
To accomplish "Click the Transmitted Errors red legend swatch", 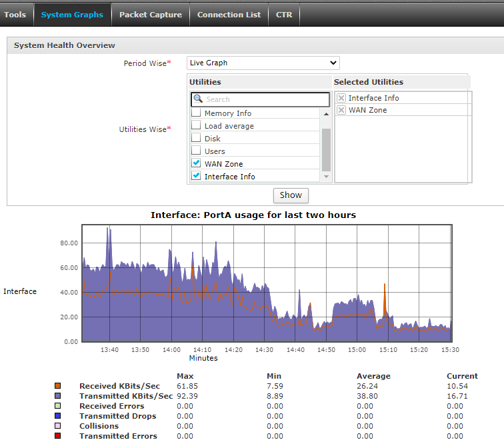I will 58,436.
